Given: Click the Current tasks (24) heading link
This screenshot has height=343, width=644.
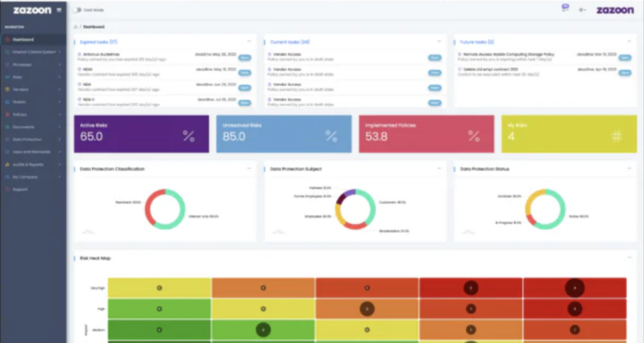Looking at the screenshot, I should tap(290, 42).
